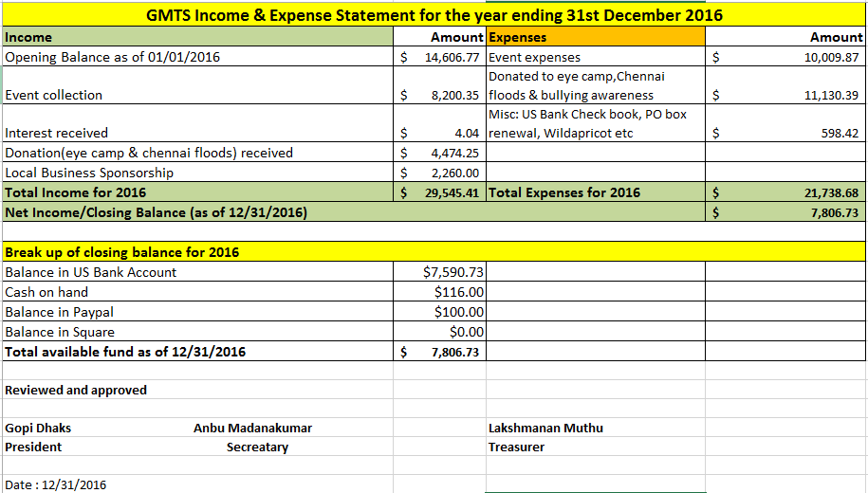The height and width of the screenshot is (493, 868).
Task: Click 'Break up of closing balance for 2016' header
Action: 434,252
